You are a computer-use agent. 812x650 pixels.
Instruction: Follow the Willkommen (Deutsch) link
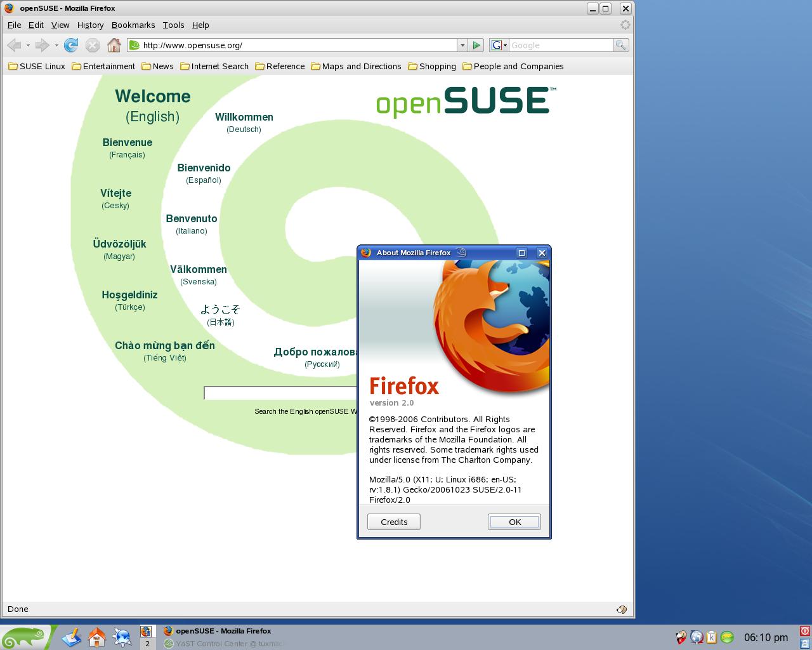click(x=244, y=122)
